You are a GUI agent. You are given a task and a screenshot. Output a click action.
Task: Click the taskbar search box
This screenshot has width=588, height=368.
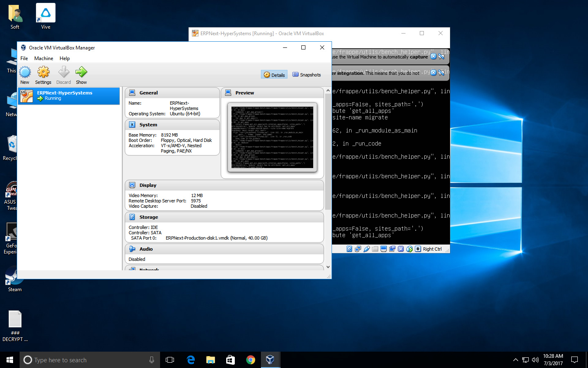click(90, 360)
